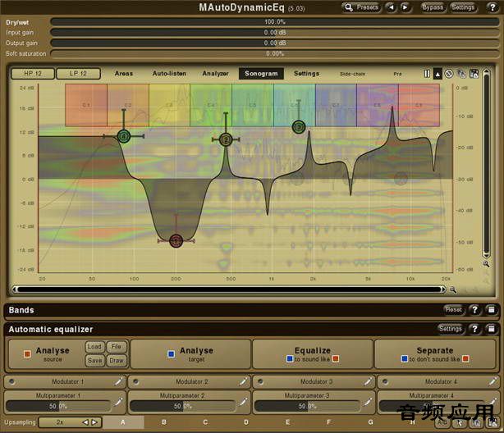The image size is (504, 433).
Task: Draw the source spectrum
Action: (116, 360)
